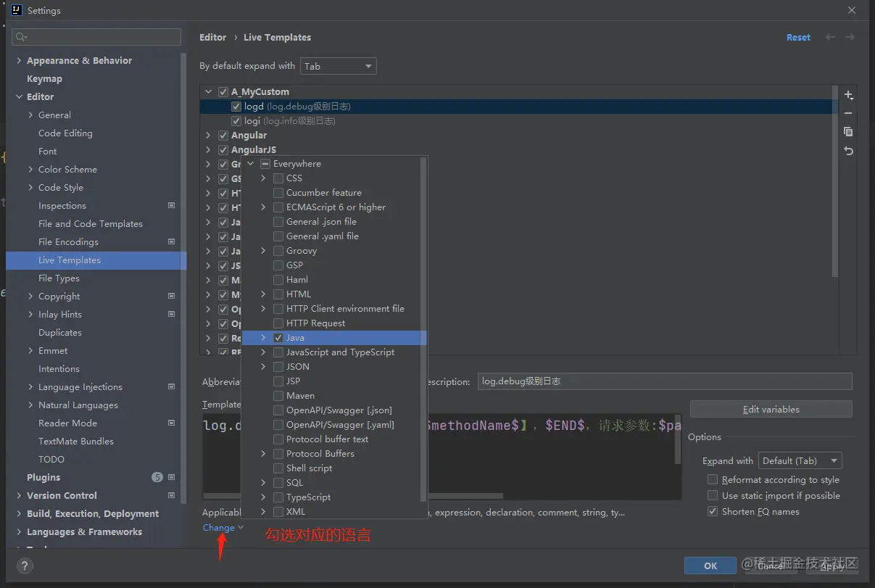Uncheck the logd template checkbox
This screenshot has height=588, width=875.
pos(236,107)
